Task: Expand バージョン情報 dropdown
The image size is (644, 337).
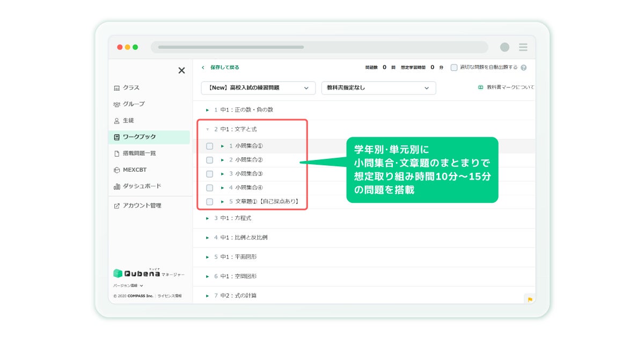Action: coord(128,286)
